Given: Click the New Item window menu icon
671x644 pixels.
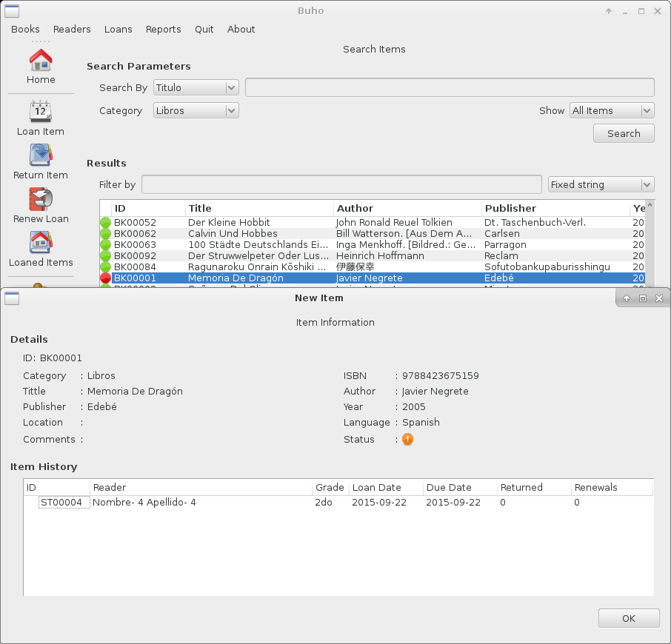Looking at the screenshot, I should [12, 298].
